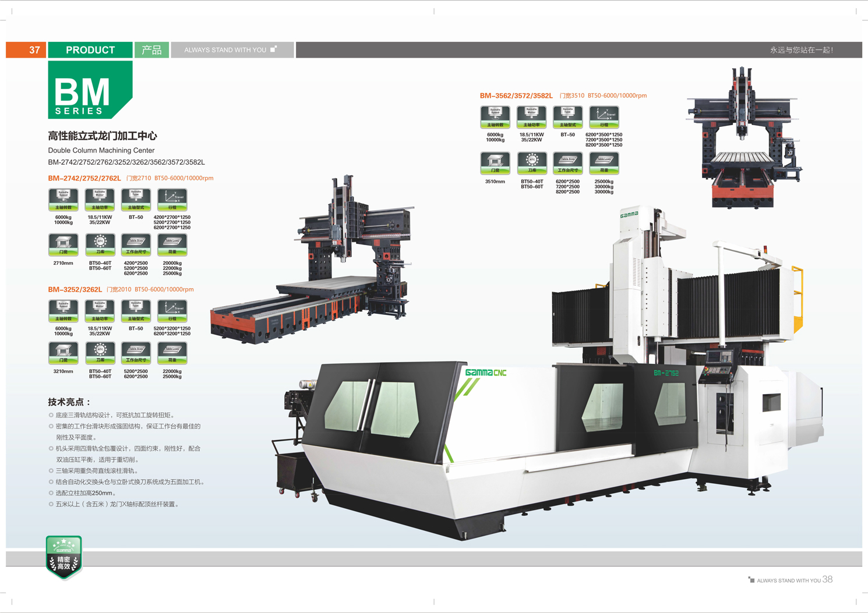Screen dimensions: 868x613
Task: Click the 门宽2010 BT50-6000/10000rpm text
Action: pos(150,289)
